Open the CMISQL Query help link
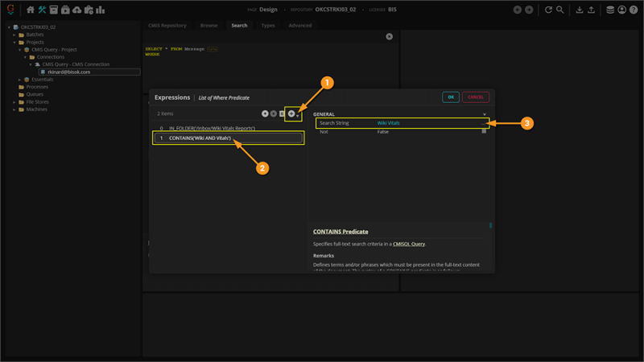The image size is (644, 362). [409, 244]
